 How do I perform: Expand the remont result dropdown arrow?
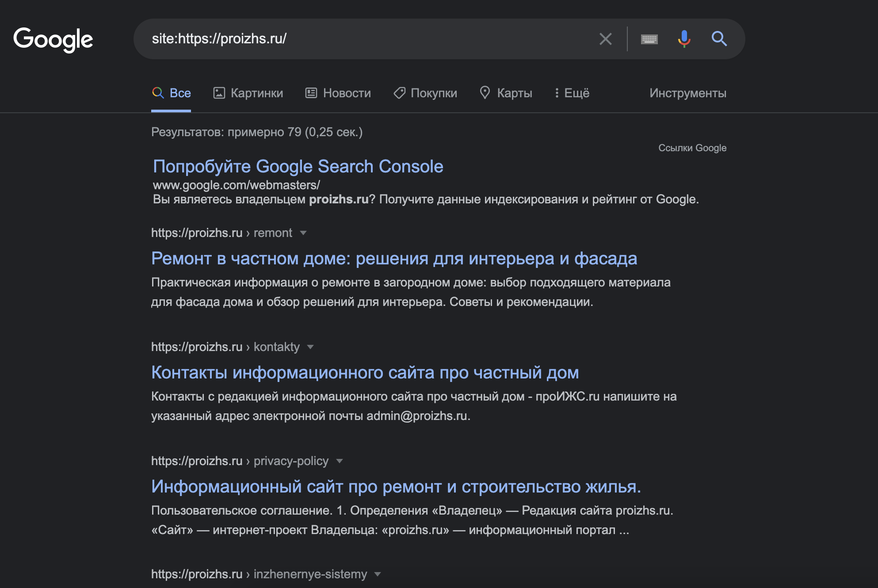coord(303,233)
